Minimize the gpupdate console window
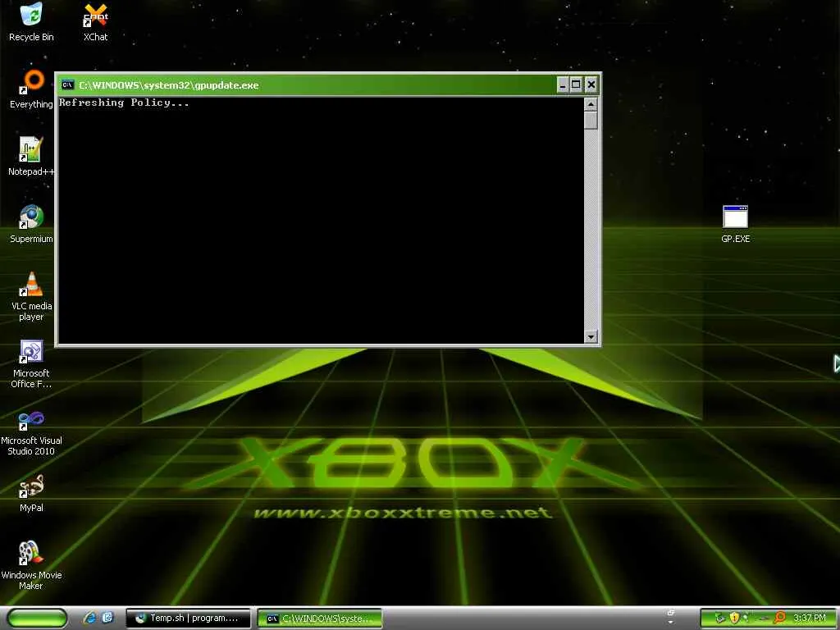 tap(563, 84)
